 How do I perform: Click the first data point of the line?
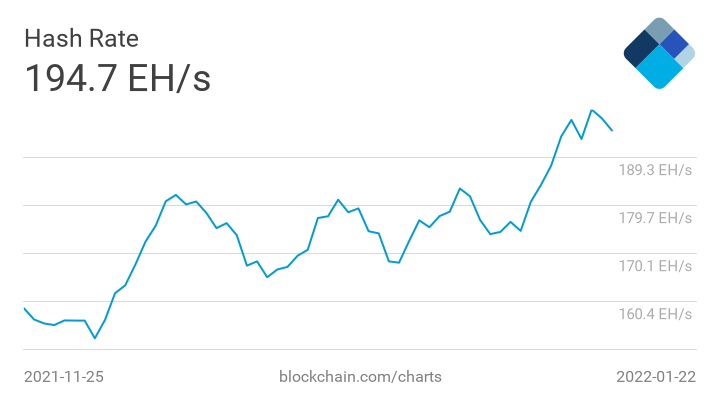[24, 309]
